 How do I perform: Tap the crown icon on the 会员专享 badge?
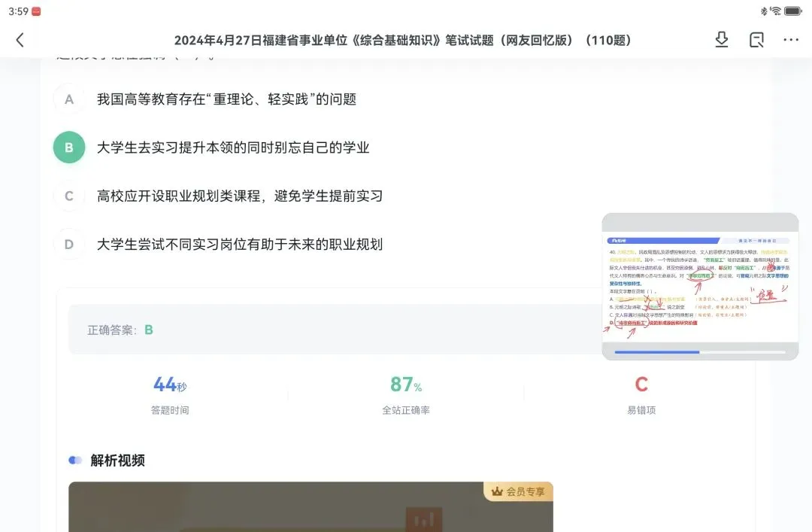(496, 490)
